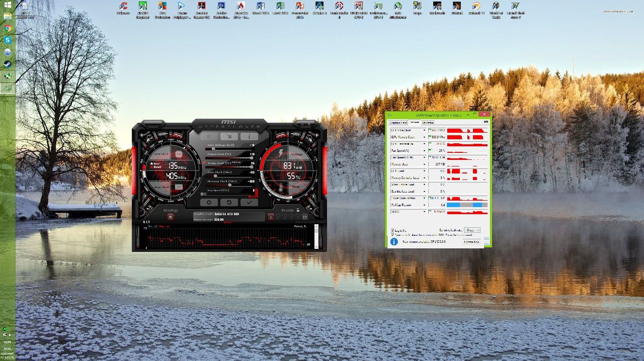Click Afterburner reset arrow button

click(229, 203)
